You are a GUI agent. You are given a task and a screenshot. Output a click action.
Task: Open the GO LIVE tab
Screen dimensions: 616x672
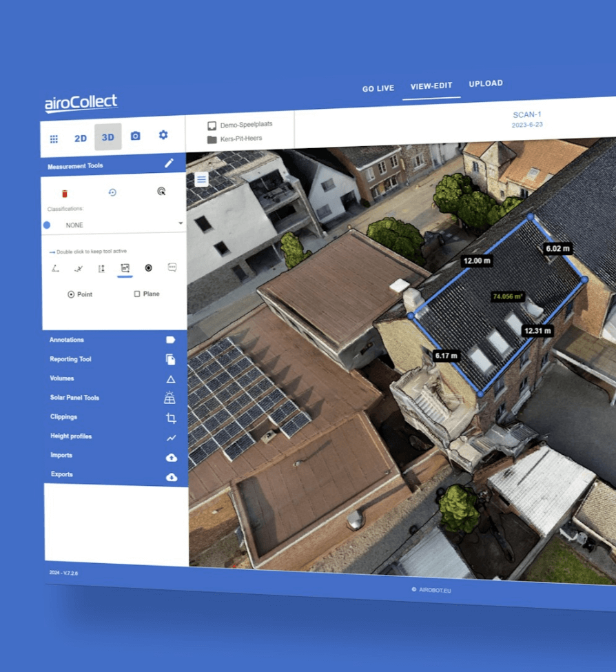pos(378,88)
